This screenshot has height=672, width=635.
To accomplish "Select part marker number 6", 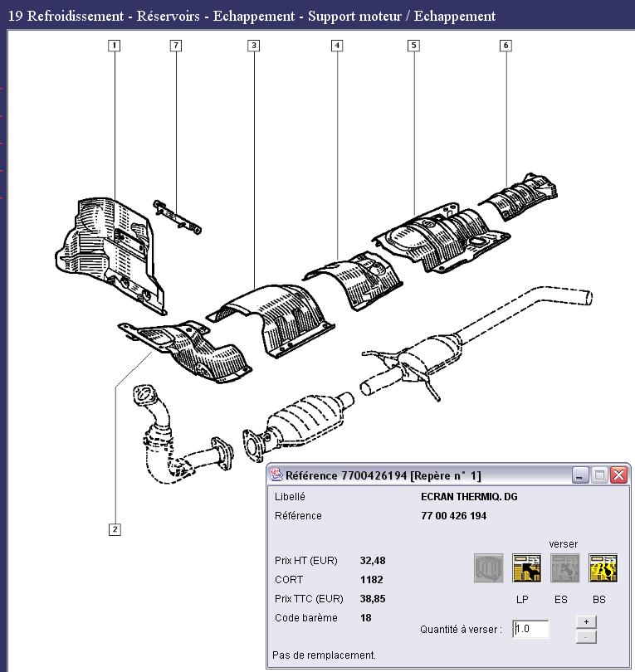I will 506,46.
